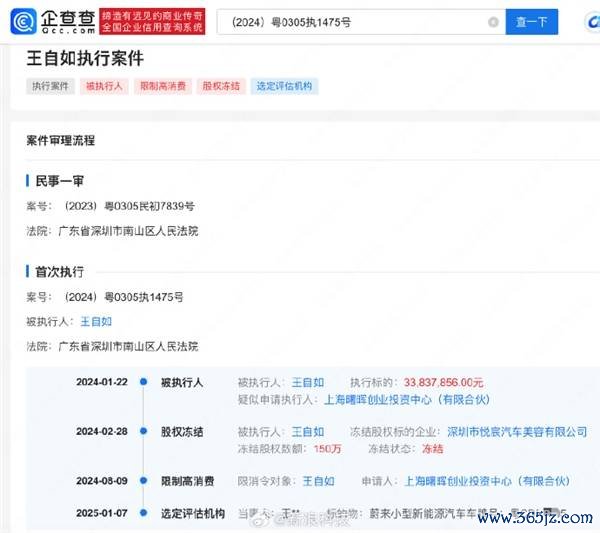Select the 股权冻结 tag
600x533 pixels.
tap(221, 86)
